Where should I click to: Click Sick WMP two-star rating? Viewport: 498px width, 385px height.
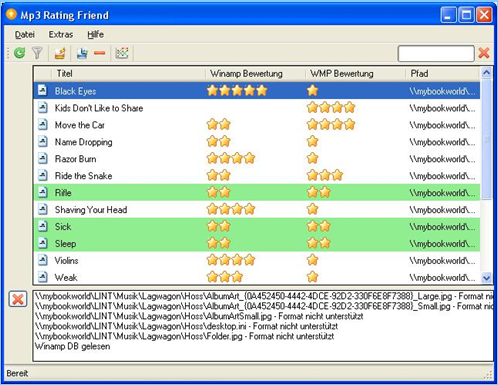[x=319, y=226]
